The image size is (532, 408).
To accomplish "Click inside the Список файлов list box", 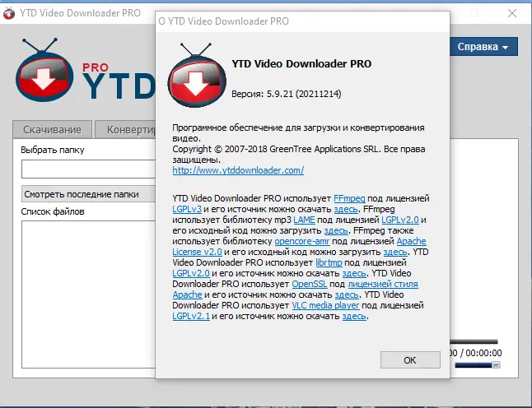I will [x=89, y=294].
